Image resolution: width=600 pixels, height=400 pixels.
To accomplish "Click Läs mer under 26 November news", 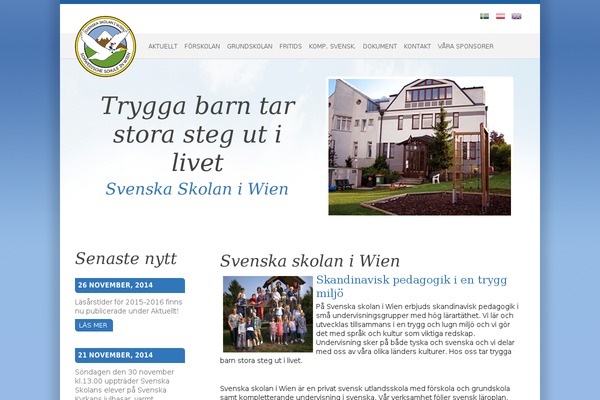I will click(x=94, y=325).
